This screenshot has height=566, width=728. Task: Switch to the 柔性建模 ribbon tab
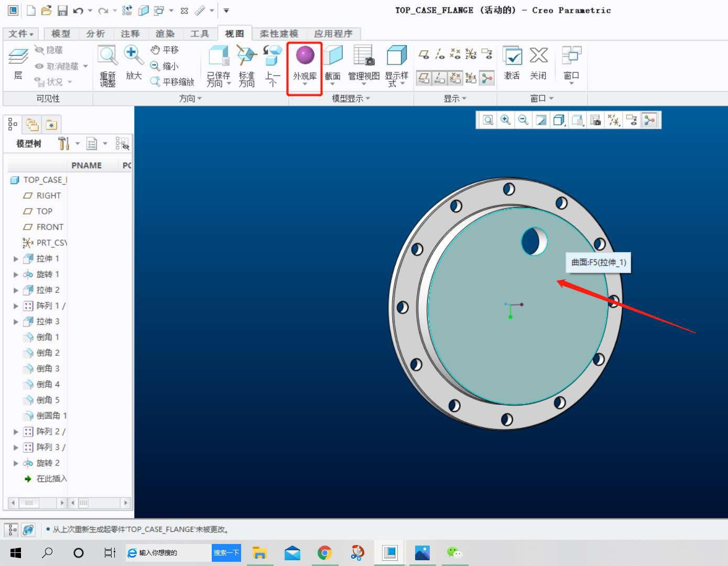pyautogui.click(x=279, y=34)
